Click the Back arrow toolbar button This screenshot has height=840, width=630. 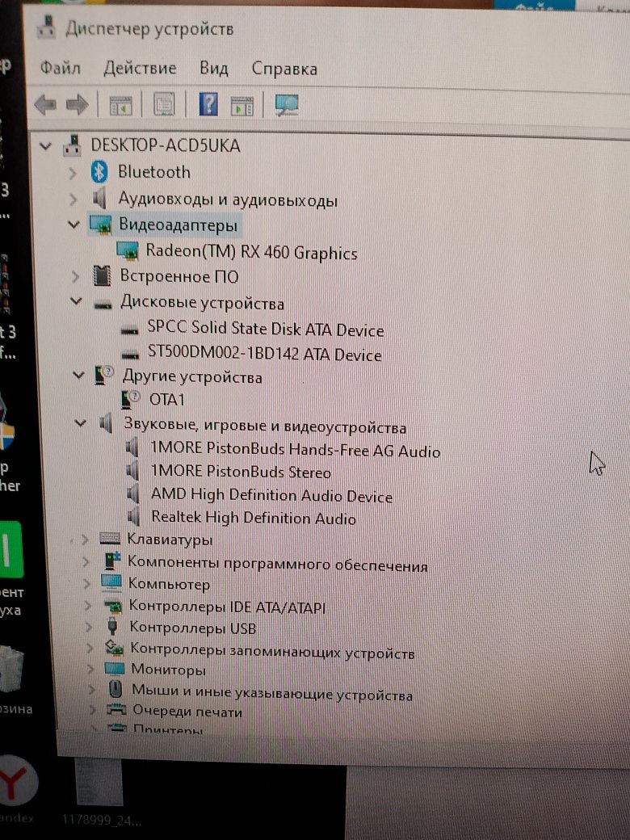[45, 104]
